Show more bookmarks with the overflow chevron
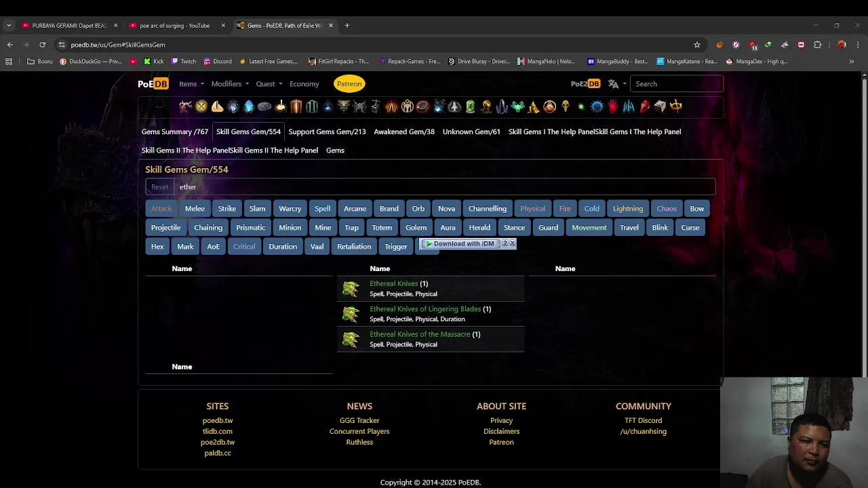 [x=851, y=61]
